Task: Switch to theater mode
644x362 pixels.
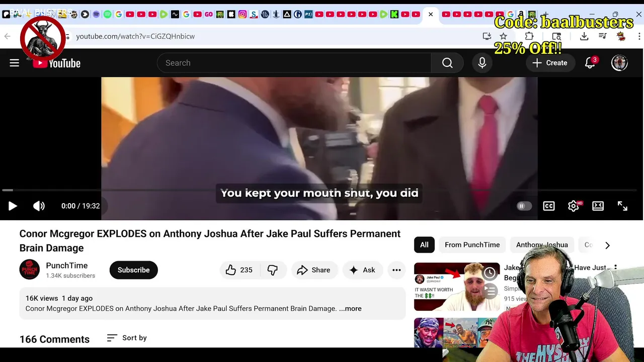Action: coord(598,206)
